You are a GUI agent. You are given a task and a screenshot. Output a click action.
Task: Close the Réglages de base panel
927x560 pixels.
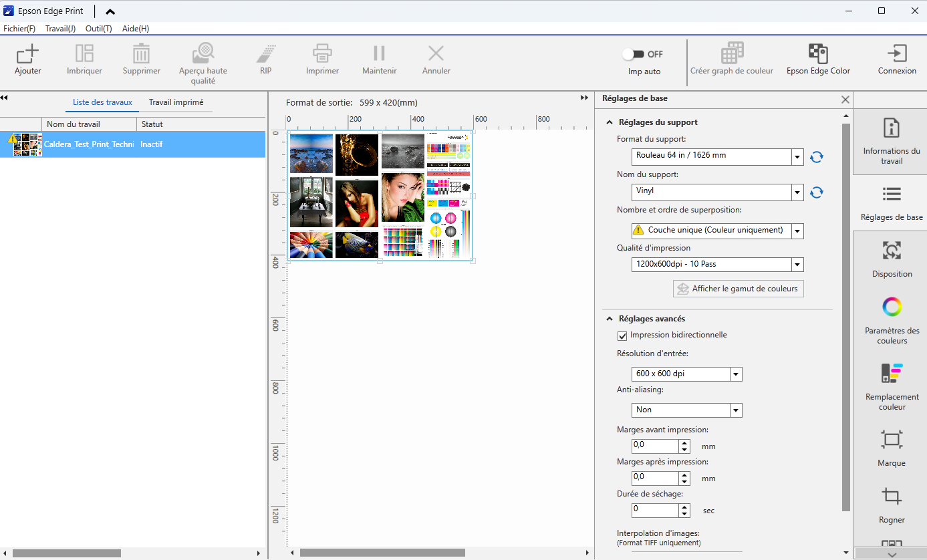click(845, 100)
